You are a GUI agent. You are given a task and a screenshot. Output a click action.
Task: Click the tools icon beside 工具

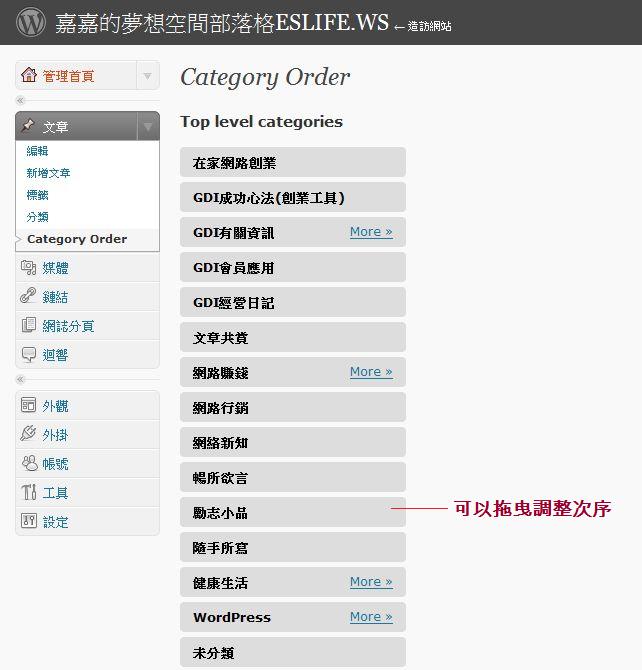(x=29, y=492)
